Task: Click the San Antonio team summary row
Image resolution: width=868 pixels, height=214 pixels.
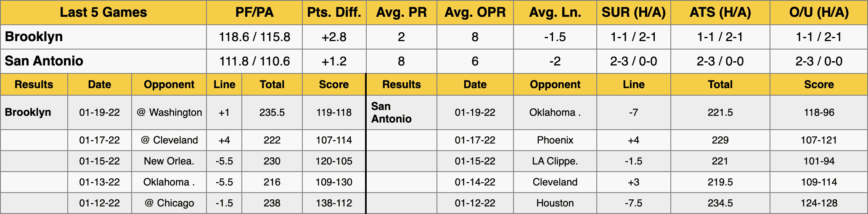Action: [434, 61]
